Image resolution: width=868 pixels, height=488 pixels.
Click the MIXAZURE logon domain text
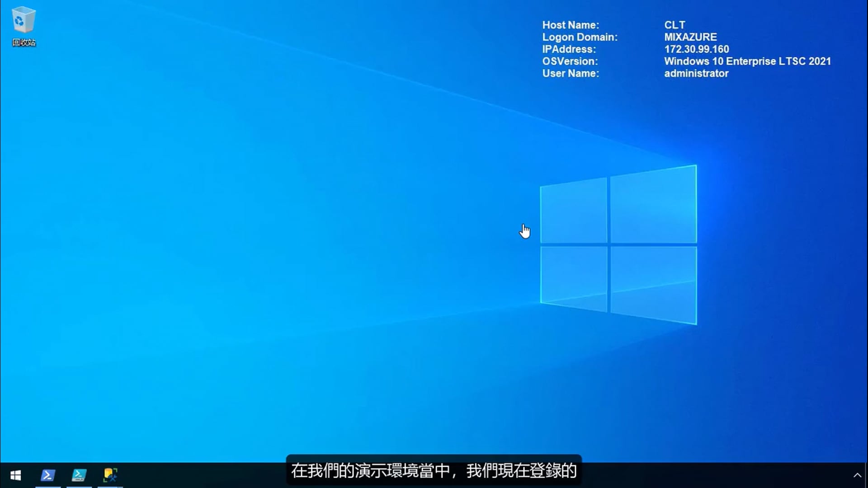coord(690,37)
